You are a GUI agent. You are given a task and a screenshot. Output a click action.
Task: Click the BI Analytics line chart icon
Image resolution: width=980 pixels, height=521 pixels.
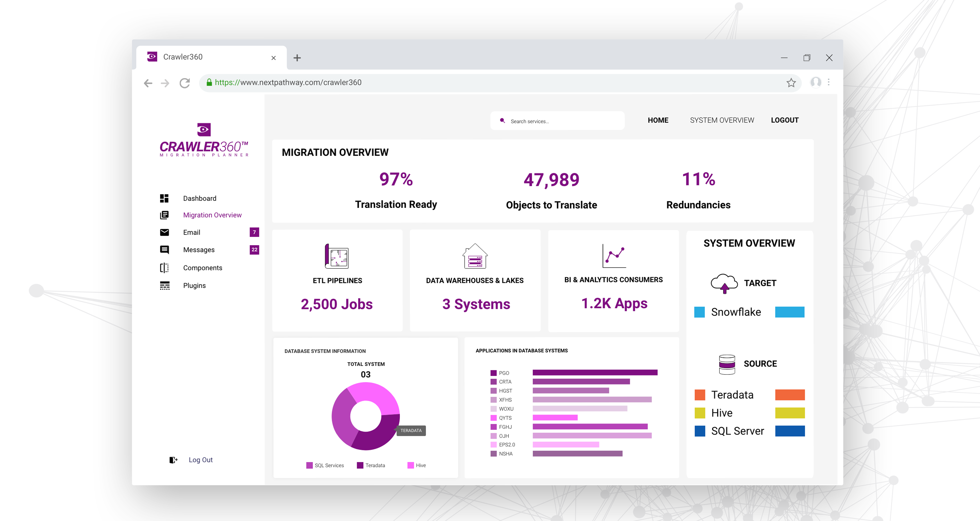pos(614,256)
